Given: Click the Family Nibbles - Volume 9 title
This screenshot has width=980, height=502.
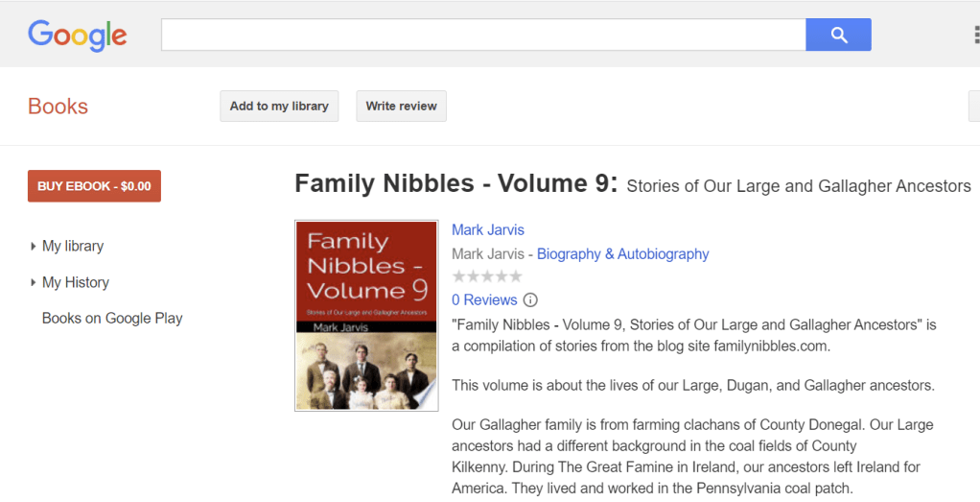Looking at the screenshot, I should click(x=455, y=184).
